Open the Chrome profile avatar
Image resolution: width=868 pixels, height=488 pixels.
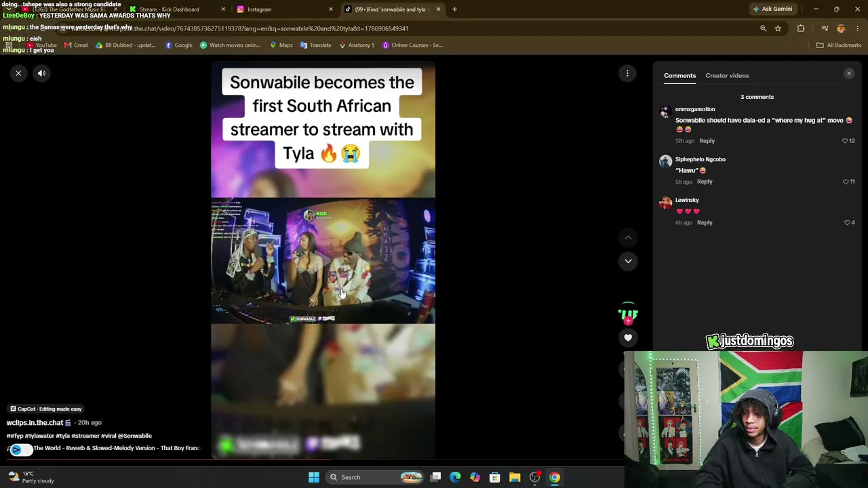(x=841, y=28)
